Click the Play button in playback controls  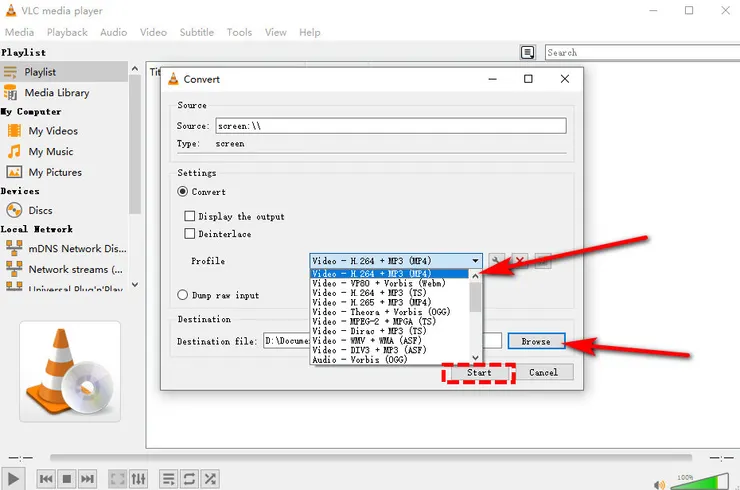click(x=13, y=479)
